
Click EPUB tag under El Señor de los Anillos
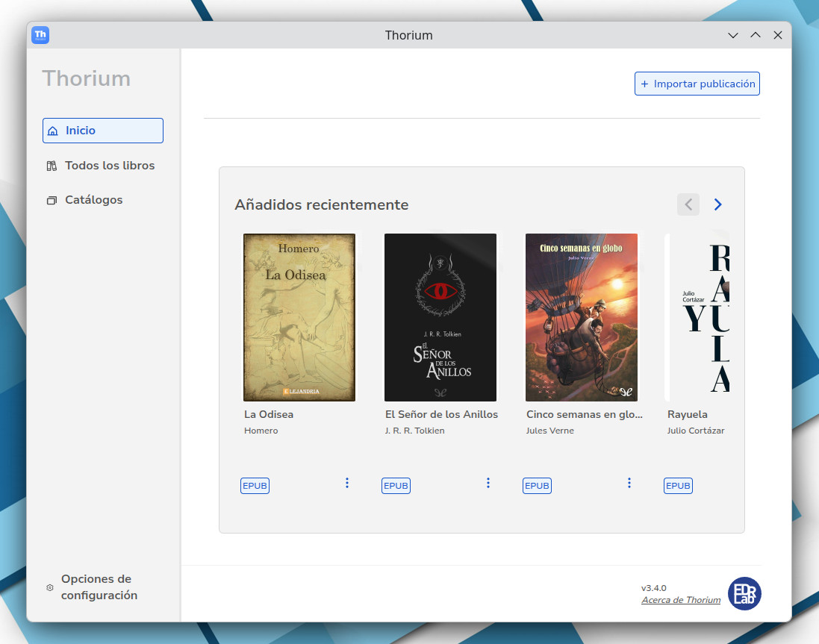pyautogui.click(x=396, y=486)
